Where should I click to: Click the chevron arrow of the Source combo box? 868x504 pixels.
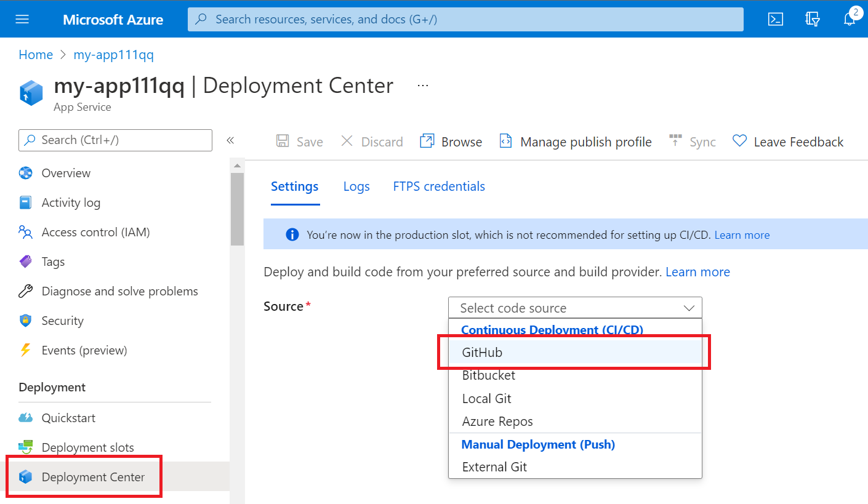coord(689,308)
